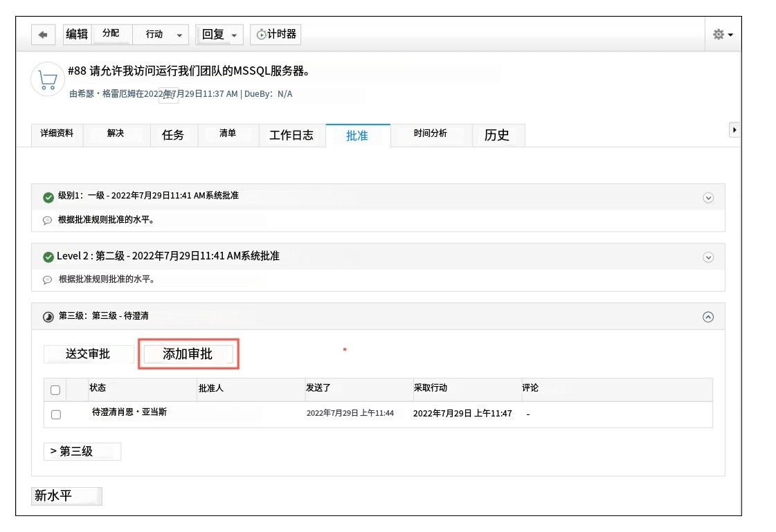The height and width of the screenshot is (532, 776).
Task: Click the 计时器 timer icon
Action: click(x=262, y=35)
